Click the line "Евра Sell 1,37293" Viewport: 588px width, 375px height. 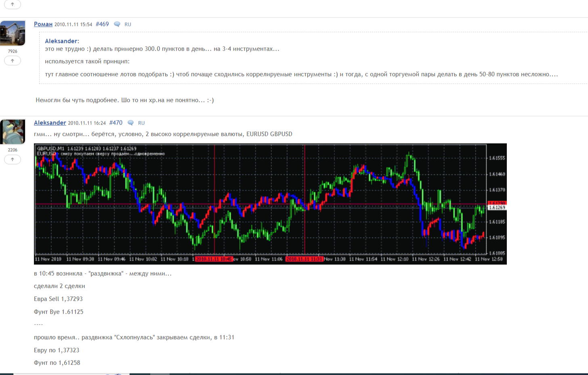point(58,299)
